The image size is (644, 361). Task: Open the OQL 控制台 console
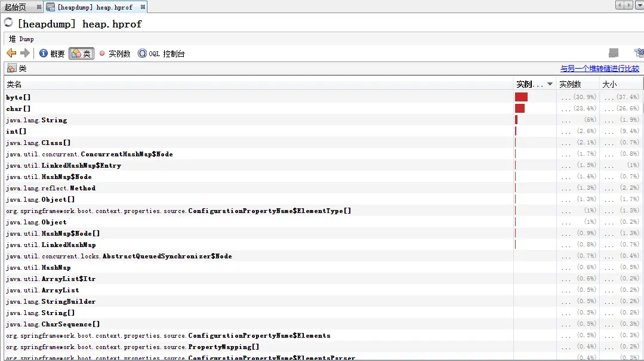click(161, 53)
